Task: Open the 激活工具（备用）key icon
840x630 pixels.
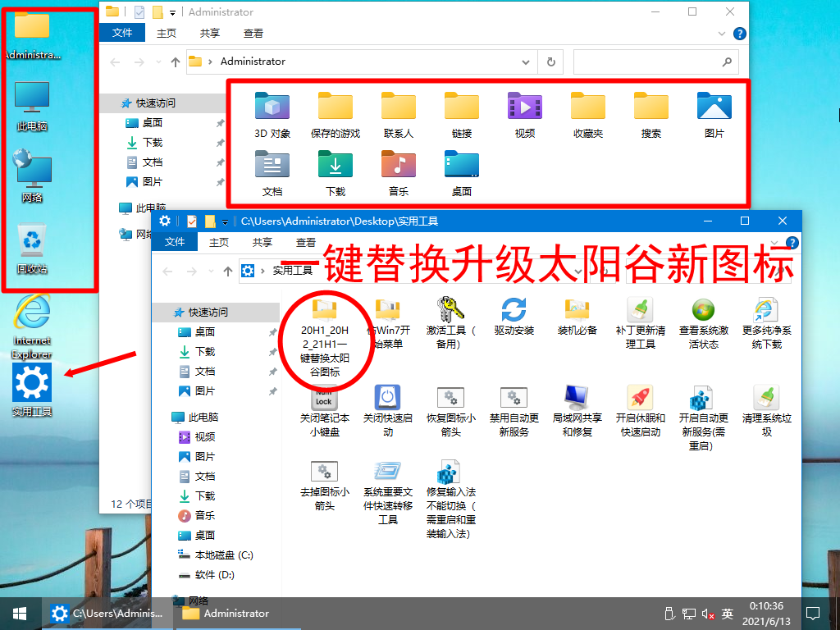Action: [450, 316]
